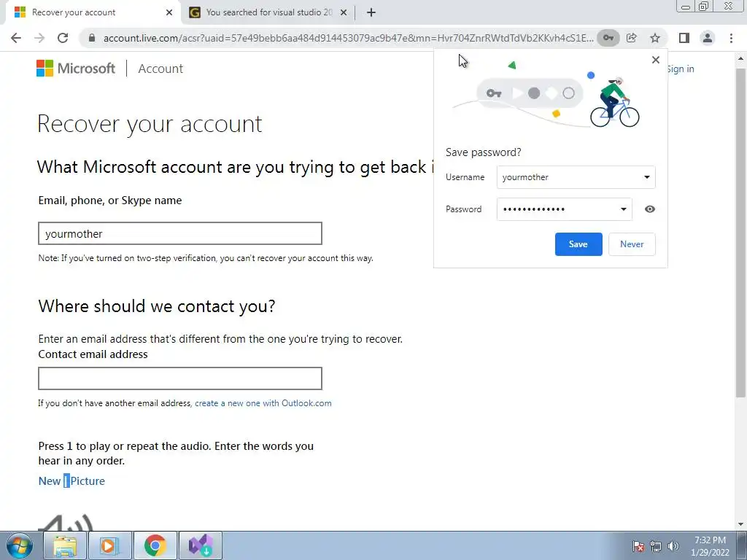Click the Picture captcha link
Screen dimensions: 747x560
[88, 481]
